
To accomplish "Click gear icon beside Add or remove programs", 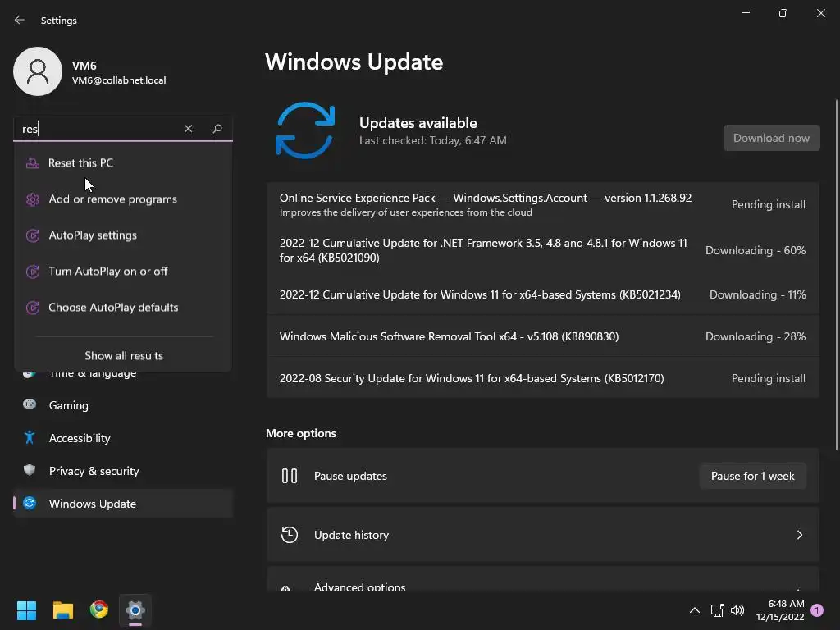I will [33, 199].
